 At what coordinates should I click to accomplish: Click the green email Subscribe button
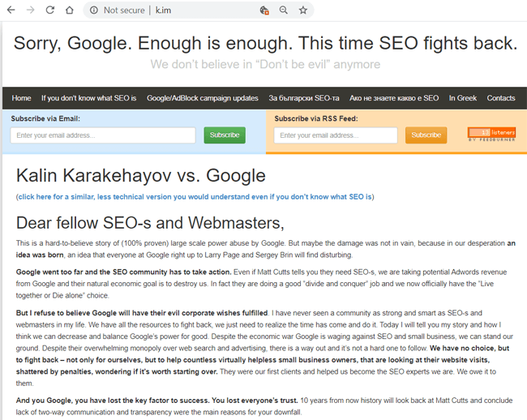point(225,135)
